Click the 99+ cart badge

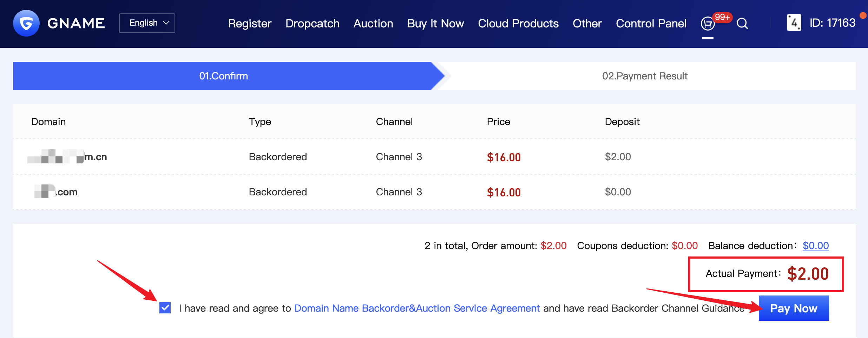tap(722, 17)
